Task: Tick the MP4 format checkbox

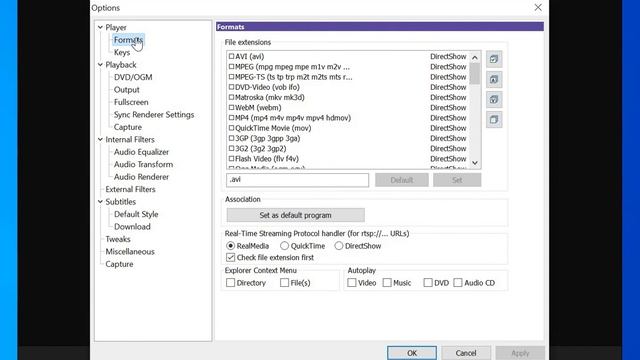Action: point(231,118)
